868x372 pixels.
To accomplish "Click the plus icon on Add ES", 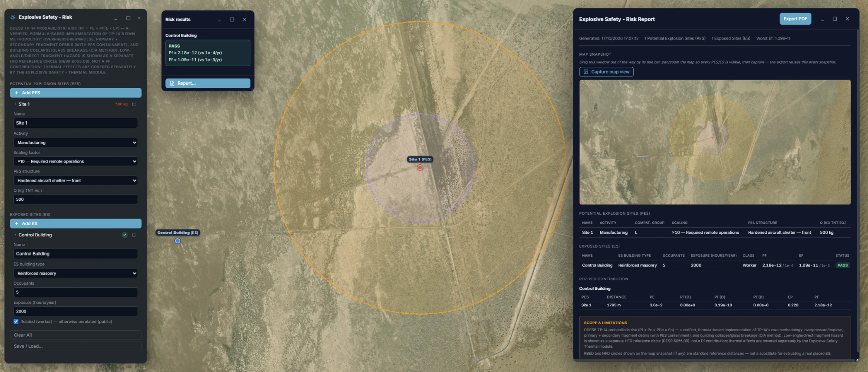I will pos(16,224).
